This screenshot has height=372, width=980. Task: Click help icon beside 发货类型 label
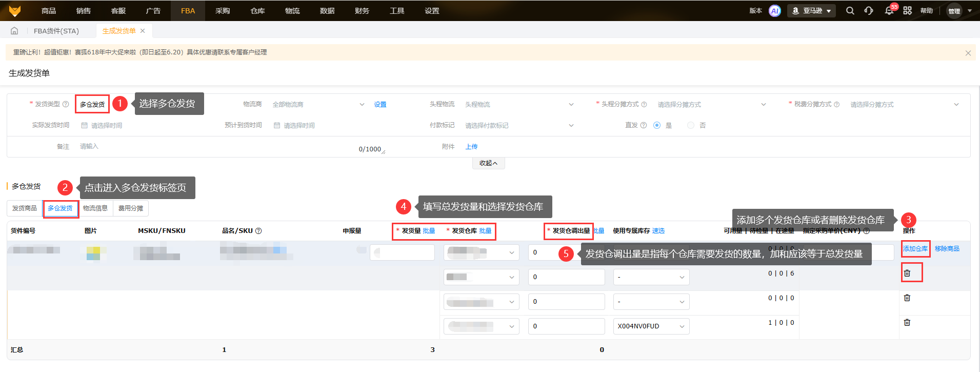pyautogui.click(x=66, y=104)
